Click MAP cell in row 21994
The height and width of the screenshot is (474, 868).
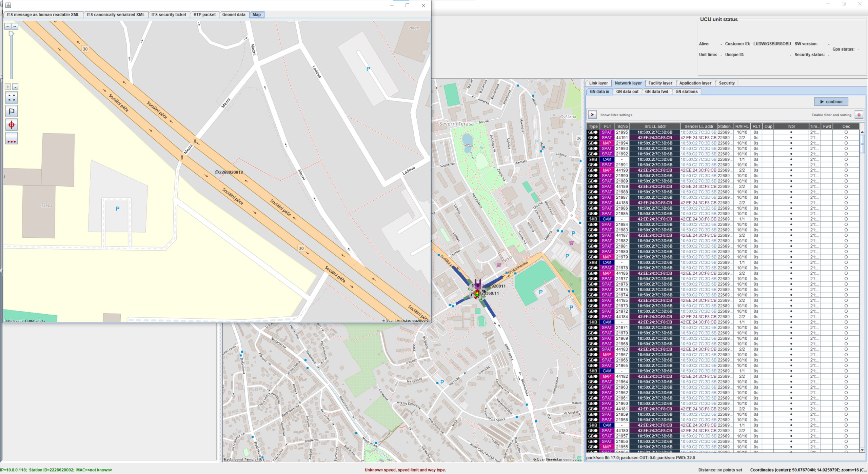point(607,143)
